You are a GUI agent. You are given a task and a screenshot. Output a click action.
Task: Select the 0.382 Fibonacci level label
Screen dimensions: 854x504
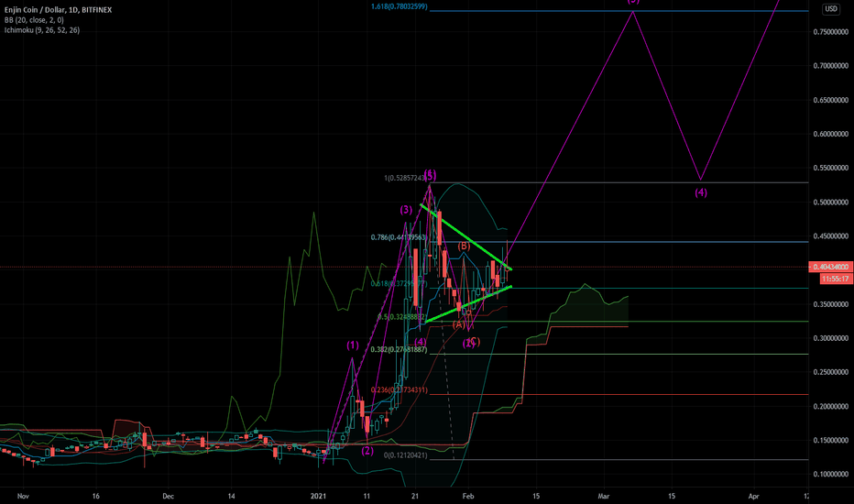(399, 349)
